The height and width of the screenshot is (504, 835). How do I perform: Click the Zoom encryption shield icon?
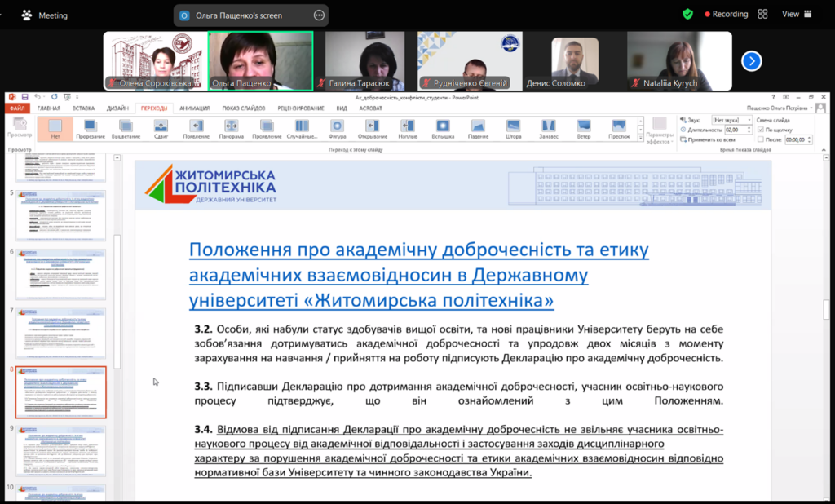click(x=688, y=14)
